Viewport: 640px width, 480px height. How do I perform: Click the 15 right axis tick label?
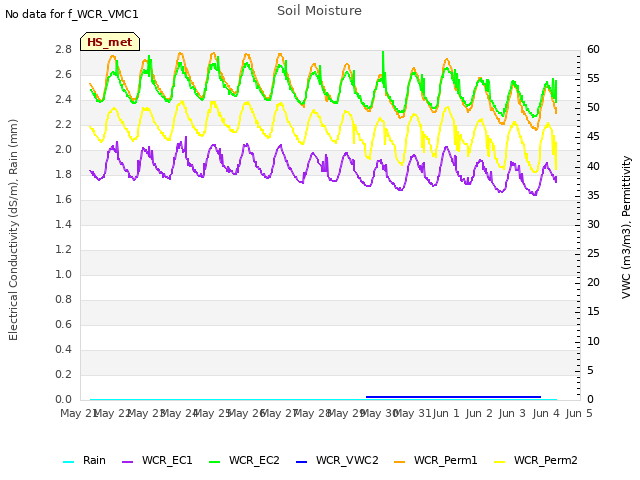[593, 311]
